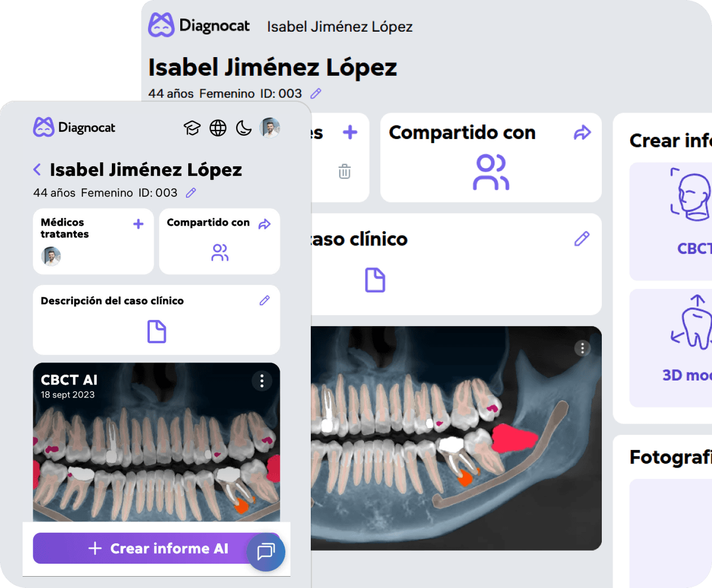
Task: Edit patient info pencil in mobile panel
Action: point(191,193)
